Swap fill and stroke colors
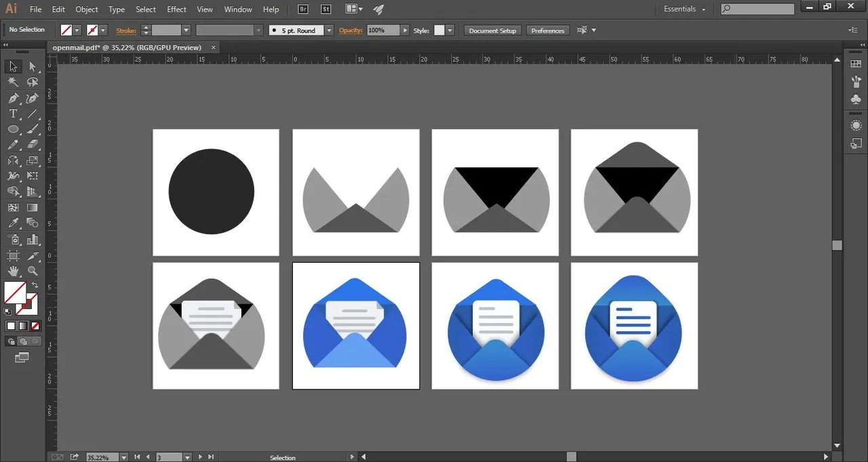Screen dimensions: 868x462 pyautogui.click(x=35, y=285)
